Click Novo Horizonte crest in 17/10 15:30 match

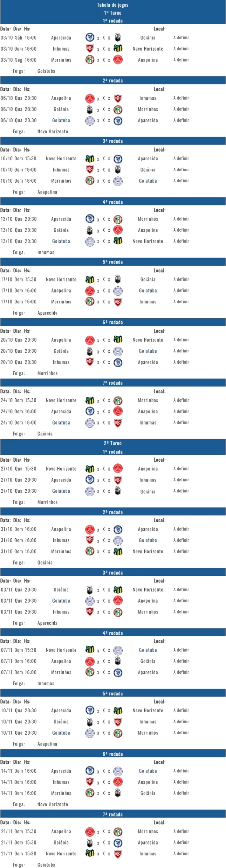point(90,279)
